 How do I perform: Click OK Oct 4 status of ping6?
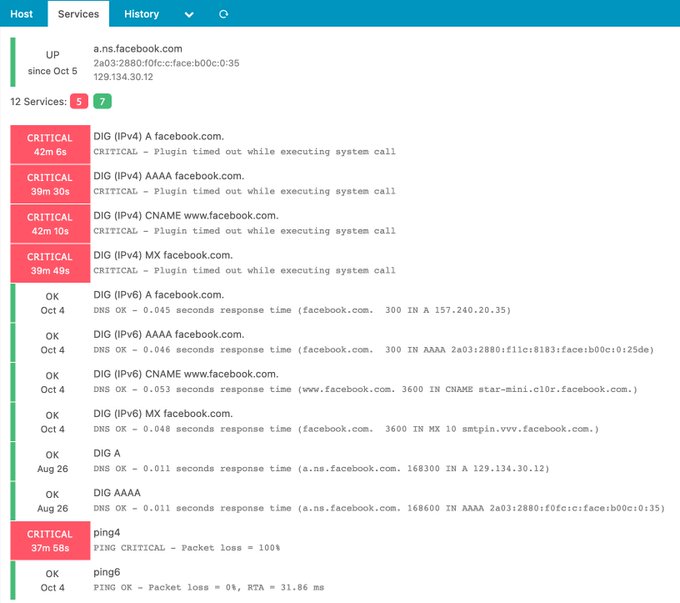pos(52,580)
